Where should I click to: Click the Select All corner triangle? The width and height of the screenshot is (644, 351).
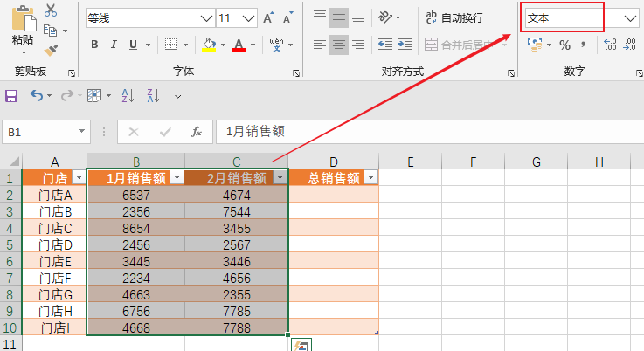[14, 161]
